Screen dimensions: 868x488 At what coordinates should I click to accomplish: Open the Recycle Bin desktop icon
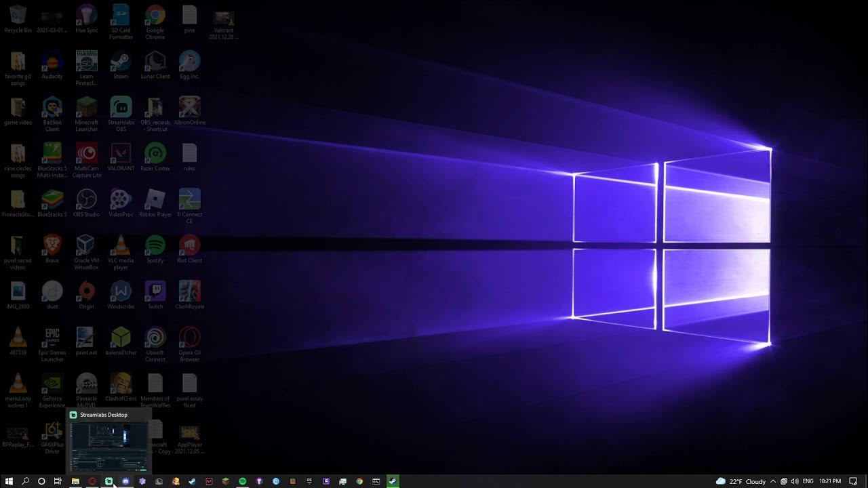click(x=18, y=20)
